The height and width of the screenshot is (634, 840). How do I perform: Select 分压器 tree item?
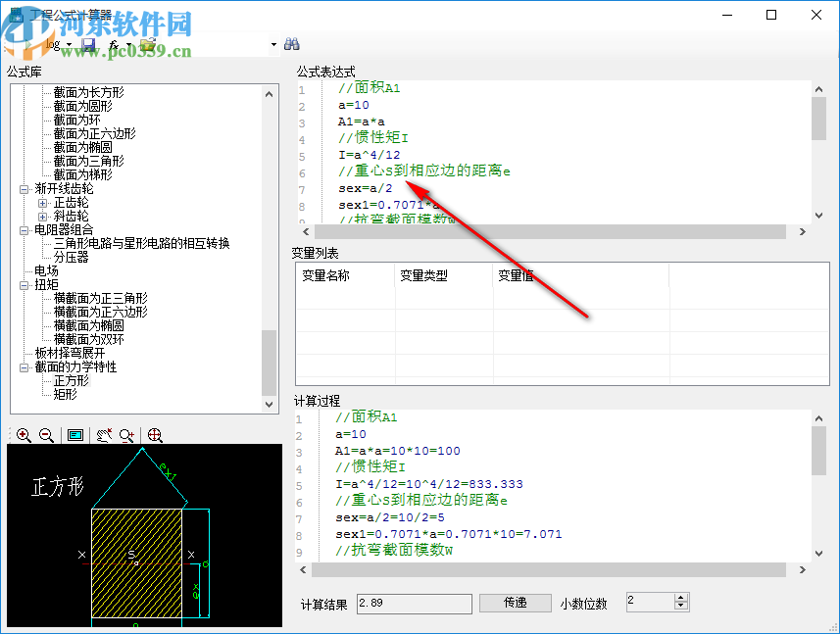pos(72,257)
